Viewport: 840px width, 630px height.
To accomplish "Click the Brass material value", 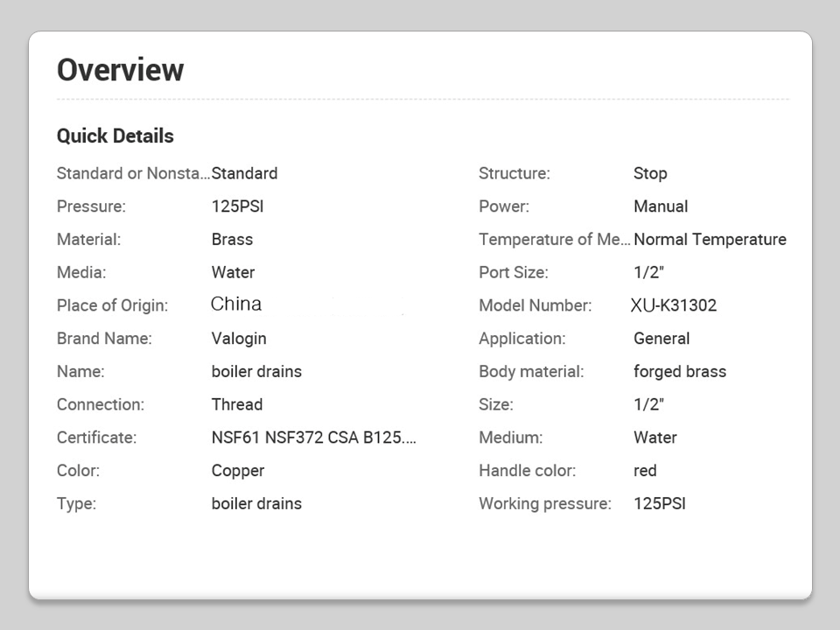I will click(x=232, y=239).
